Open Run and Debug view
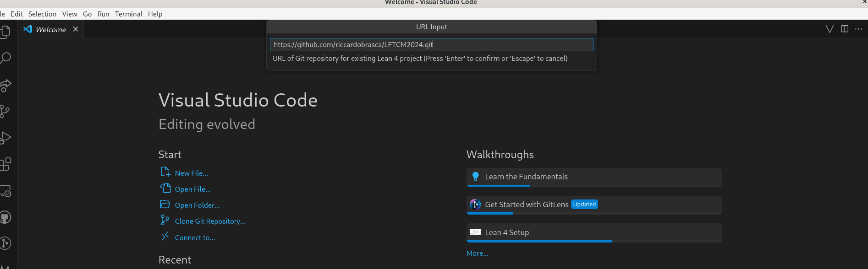Image resolution: width=868 pixels, height=269 pixels. coord(5,138)
